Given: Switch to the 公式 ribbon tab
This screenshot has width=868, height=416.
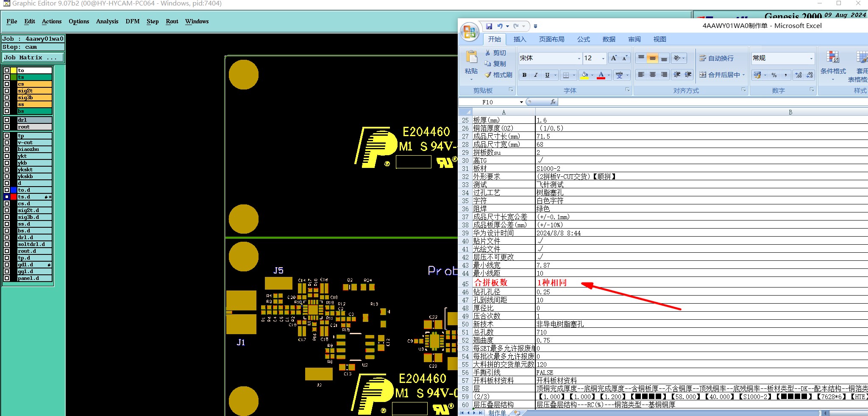Looking at the screenshot, I should 583,39.
